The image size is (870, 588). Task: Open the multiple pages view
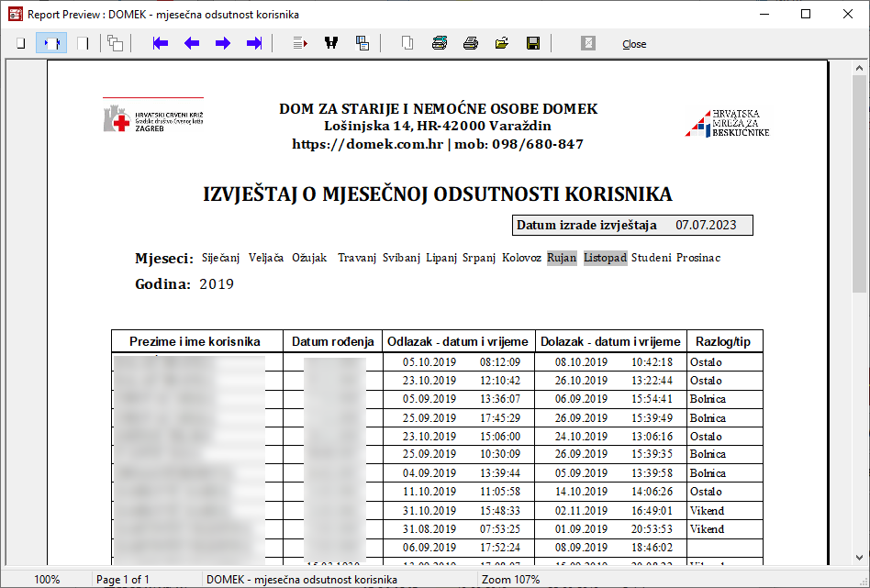tap(115, 43)
